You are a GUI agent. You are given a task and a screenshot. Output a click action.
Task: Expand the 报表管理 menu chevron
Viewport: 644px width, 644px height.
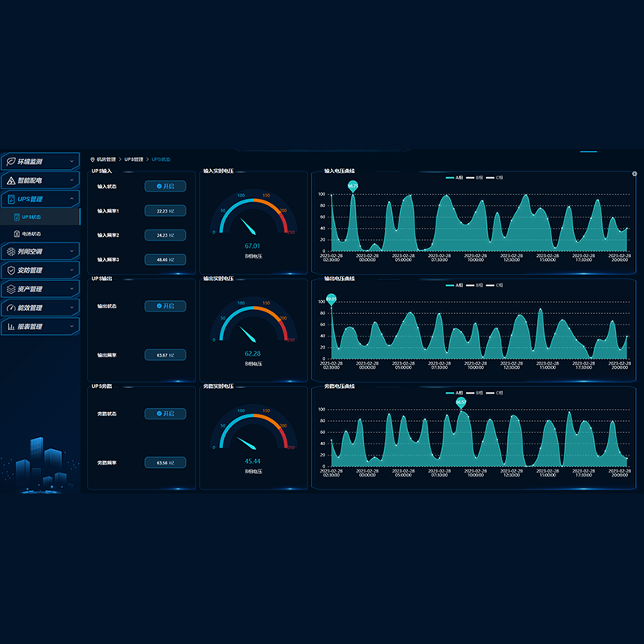pyautogui.click(x=72, y=327)
